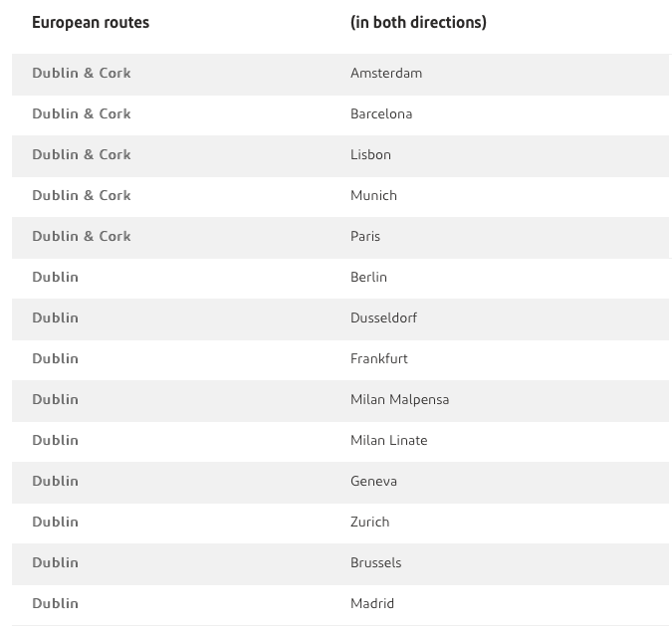The image size is (672, 631).
Task: Select "Dublin & Cork" beside Paris
Action: [x=82, y=237]
